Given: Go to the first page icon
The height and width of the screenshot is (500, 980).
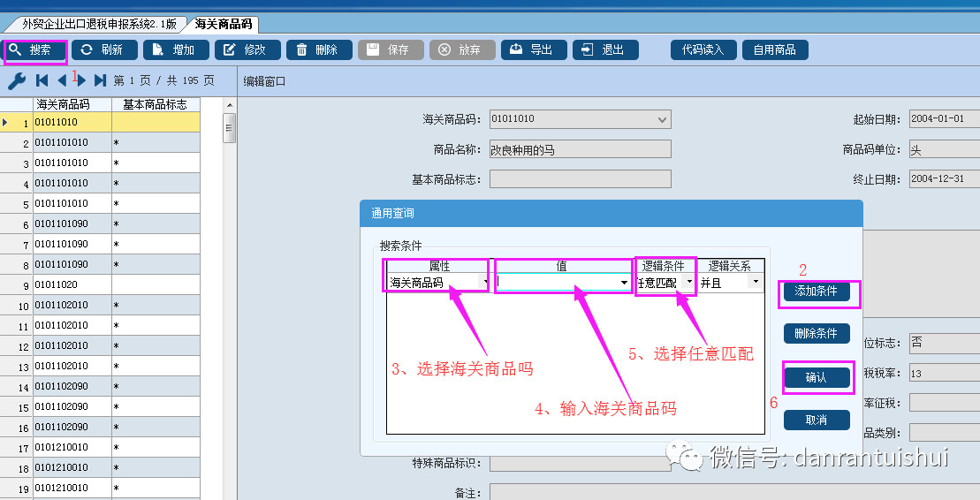Looking at the screenshot, I should coord(42,80).
